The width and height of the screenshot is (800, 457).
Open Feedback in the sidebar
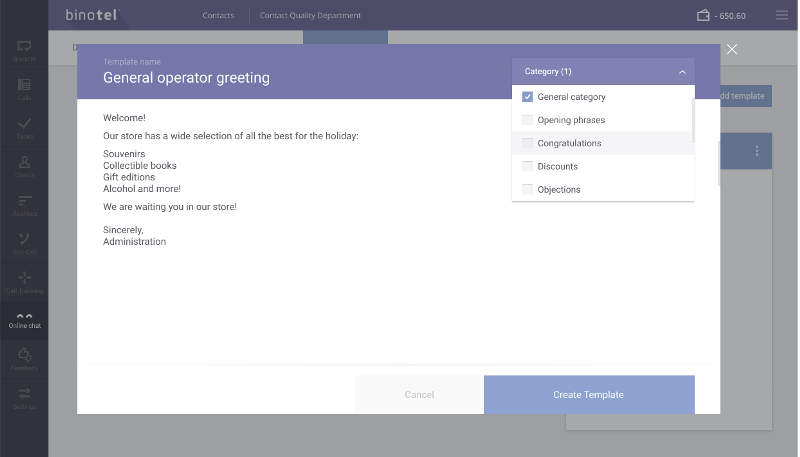(x=24, y=359)
